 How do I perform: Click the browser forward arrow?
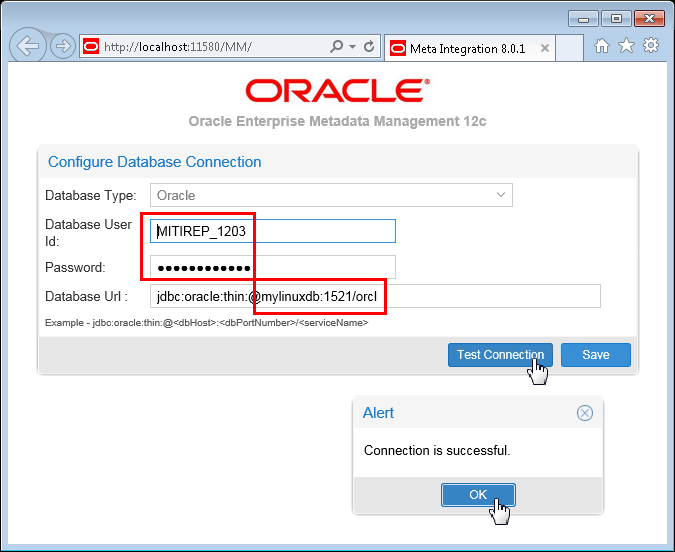[63, 46]
